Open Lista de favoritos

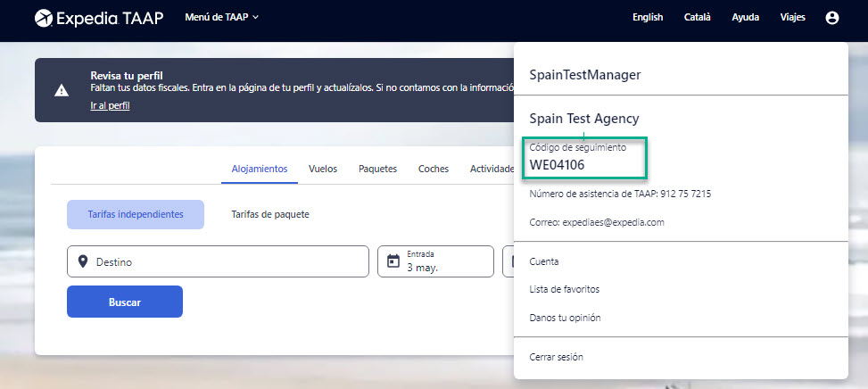pyautogui.click(x=564, y=289)
